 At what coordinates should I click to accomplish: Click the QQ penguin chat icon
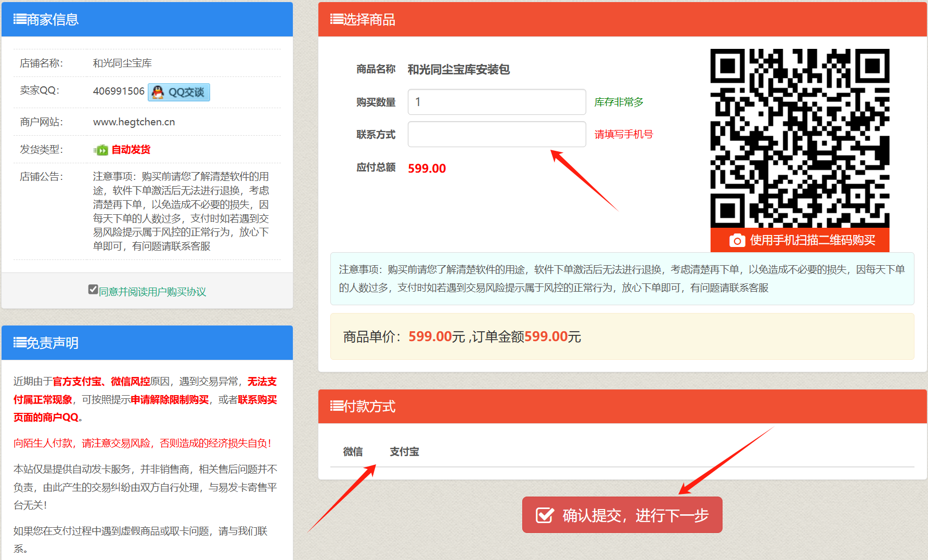(157, 92)
